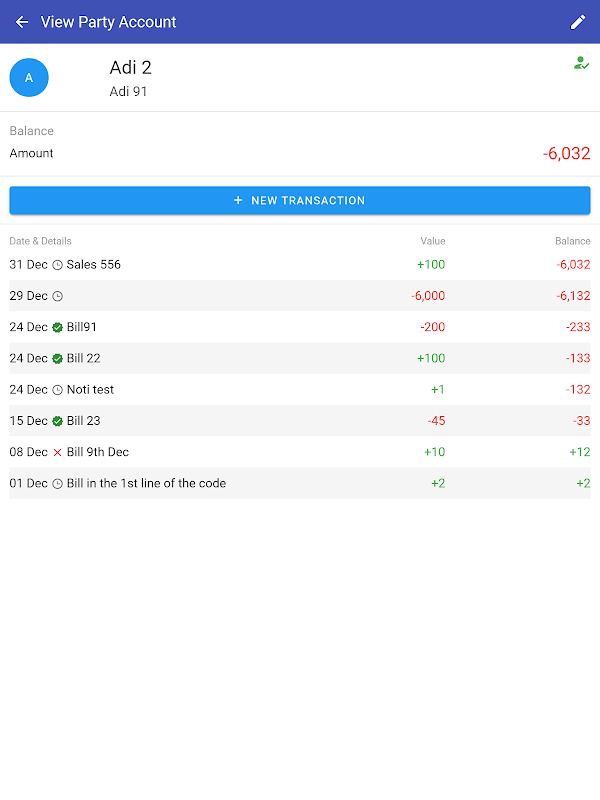
Task: Tap the Value column header
Action: (433, 241)
